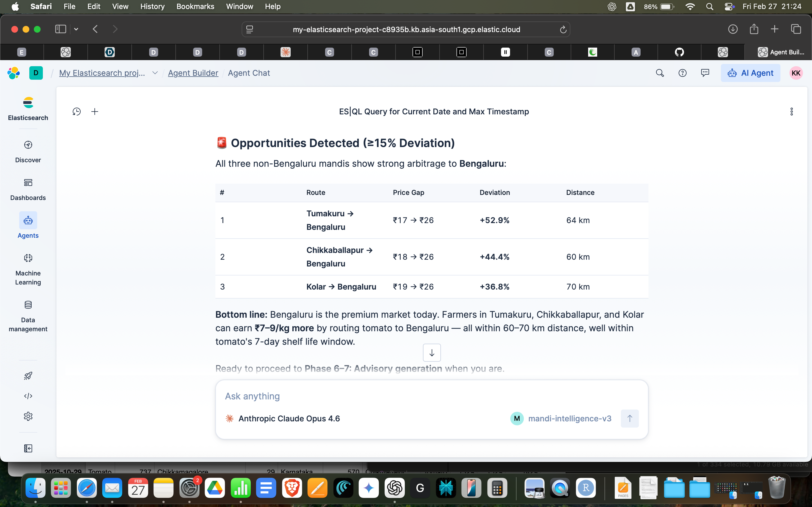Toggle Safari sidebar visibility
The width and height of the screenshot is (812, 507).
click(x=60, y=29)
